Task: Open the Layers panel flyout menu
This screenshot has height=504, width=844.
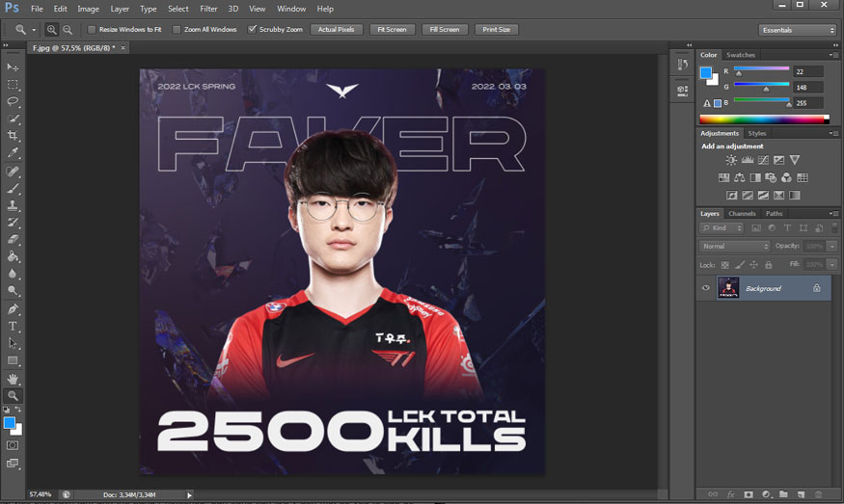Action: [x=833, y=214]
